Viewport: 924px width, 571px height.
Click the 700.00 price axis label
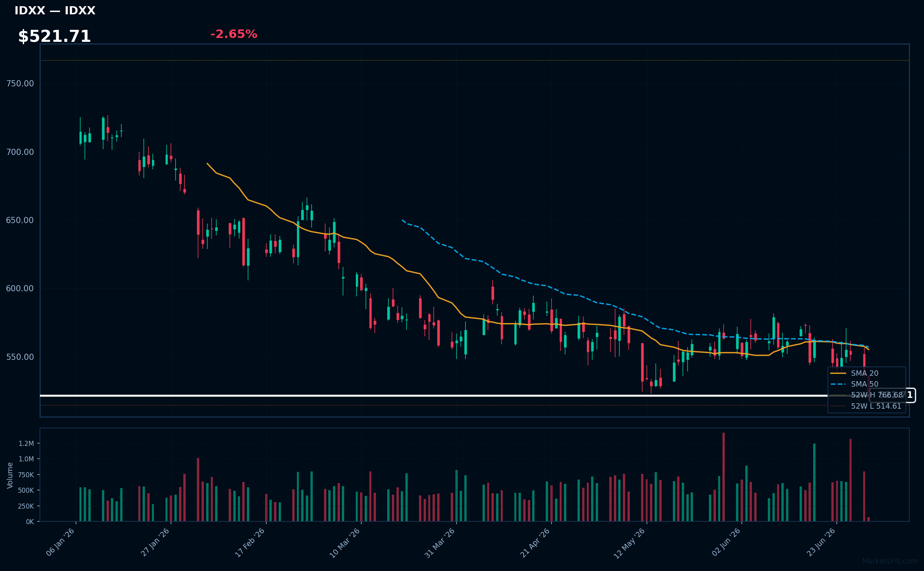20,152
